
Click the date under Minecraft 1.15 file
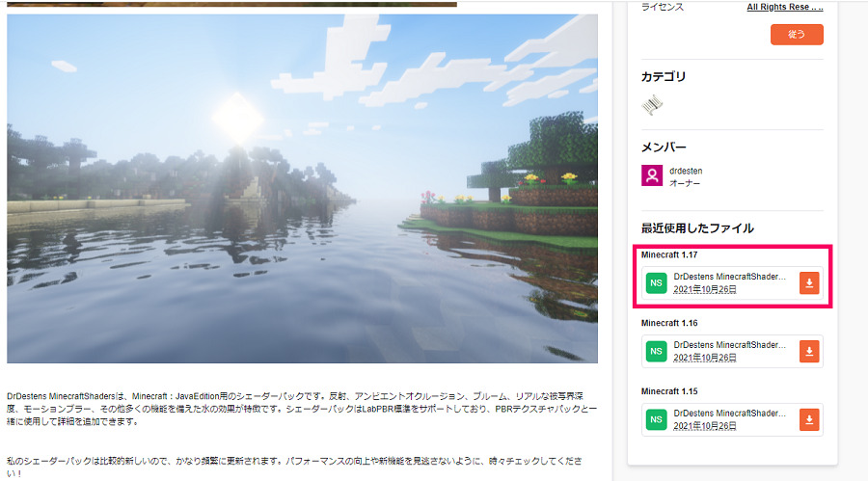(x=705, y=426)
